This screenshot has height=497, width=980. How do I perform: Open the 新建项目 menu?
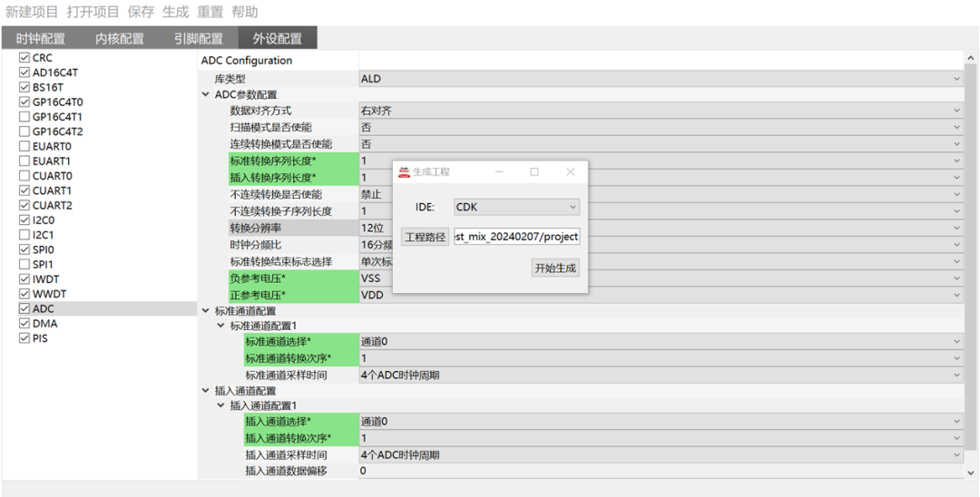click(32, 12)
